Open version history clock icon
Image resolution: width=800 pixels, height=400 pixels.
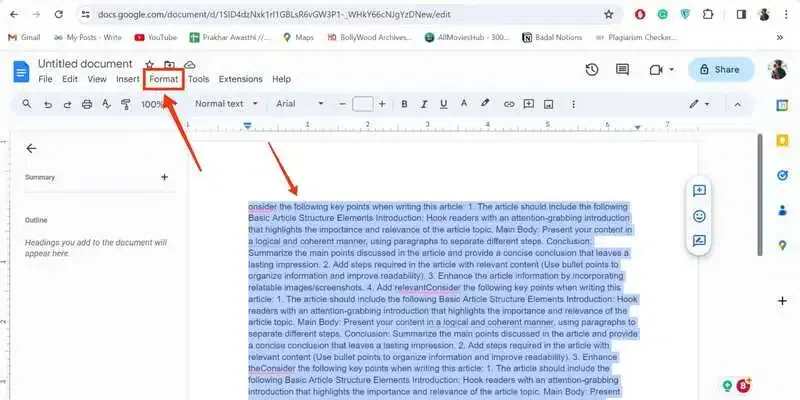click(x=592, y=70)
